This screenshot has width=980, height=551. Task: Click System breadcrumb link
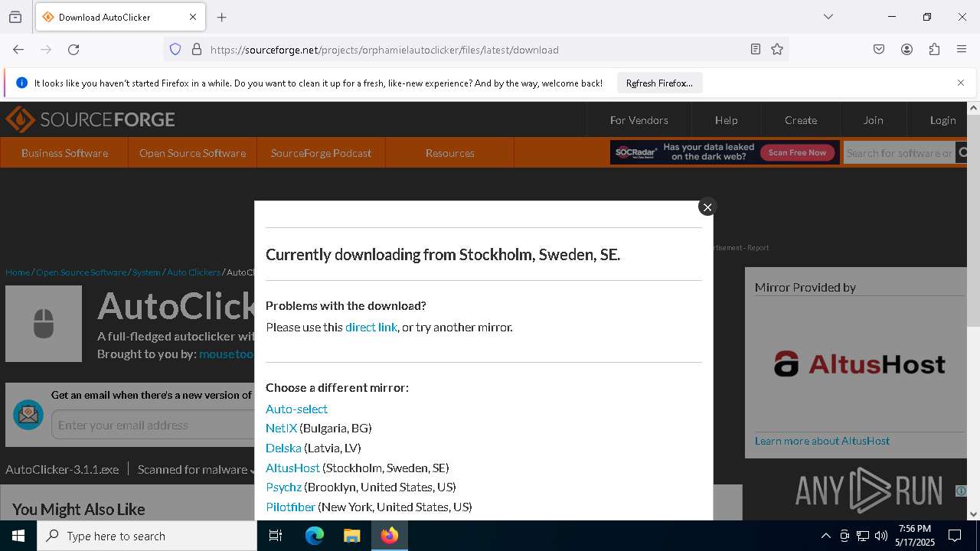pos(146,272)
